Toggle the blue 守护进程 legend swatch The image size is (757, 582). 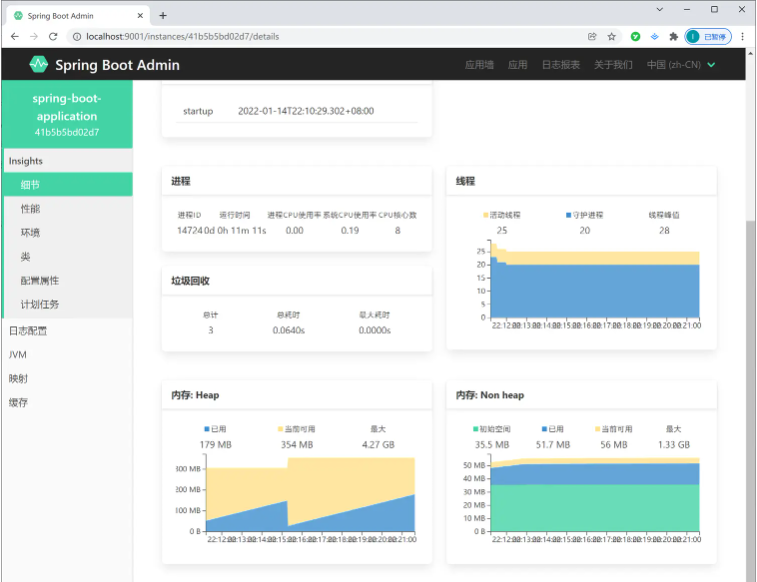click(569, 215)
